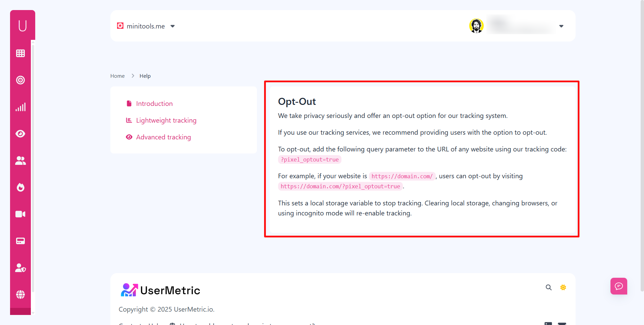Open the dashboard grid icon in sidebar
The image size is (644, 325).
(x=20, y=53)
